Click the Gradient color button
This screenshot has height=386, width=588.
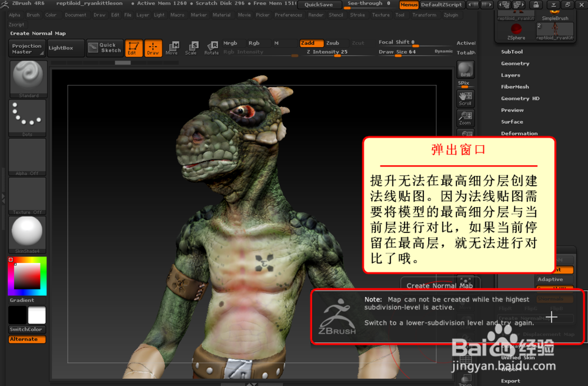pyautogui.click(x=27, y=300)
